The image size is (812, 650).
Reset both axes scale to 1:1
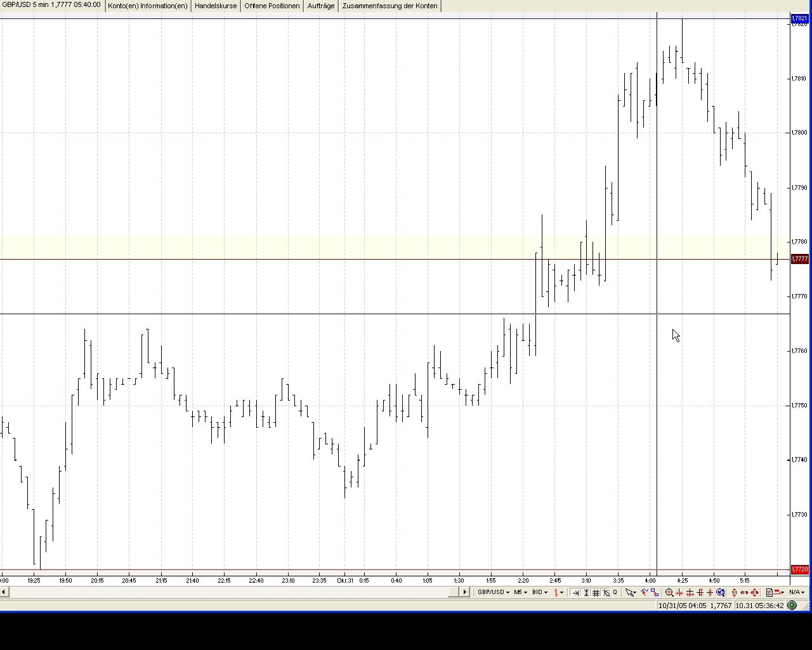tap(755, 592)
